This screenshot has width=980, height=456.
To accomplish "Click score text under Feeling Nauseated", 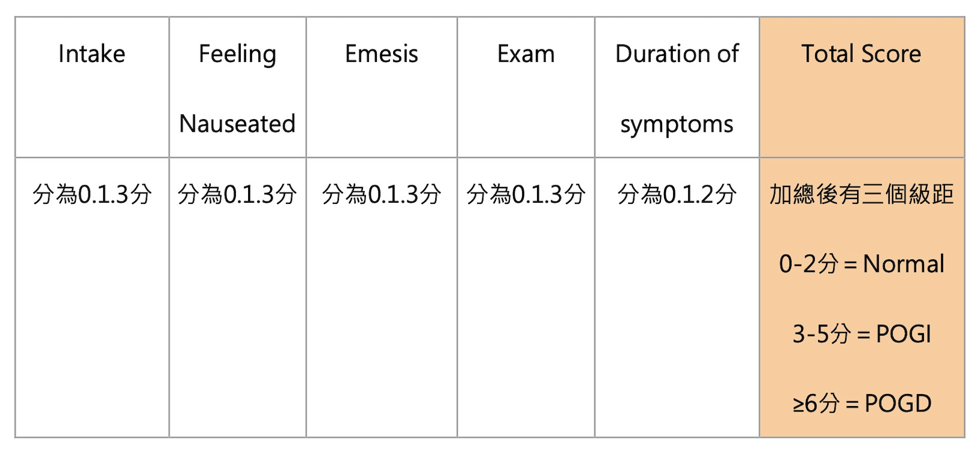I will [237, 194].
